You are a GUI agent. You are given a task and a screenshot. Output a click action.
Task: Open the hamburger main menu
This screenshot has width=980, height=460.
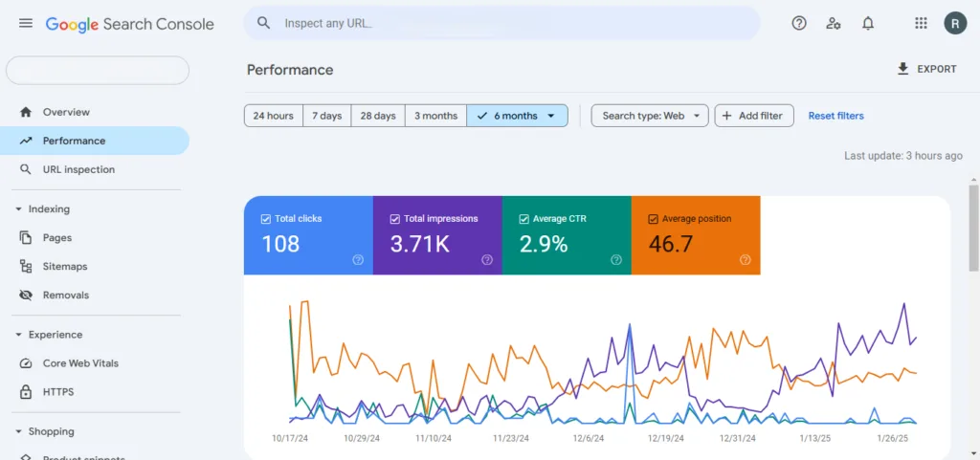tap(26, 23)
